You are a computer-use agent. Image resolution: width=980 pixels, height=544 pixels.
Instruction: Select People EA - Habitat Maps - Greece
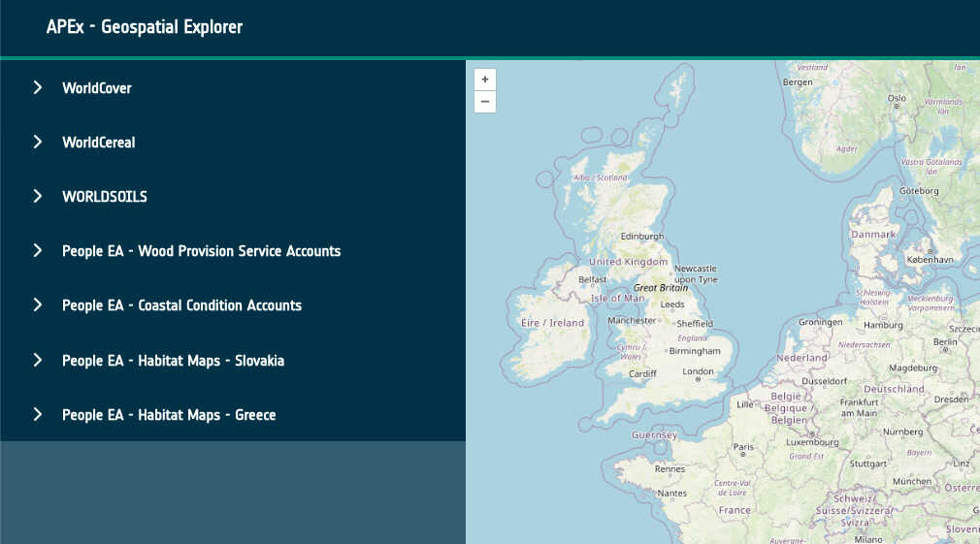pyautogui.click(x=169, y=415)
